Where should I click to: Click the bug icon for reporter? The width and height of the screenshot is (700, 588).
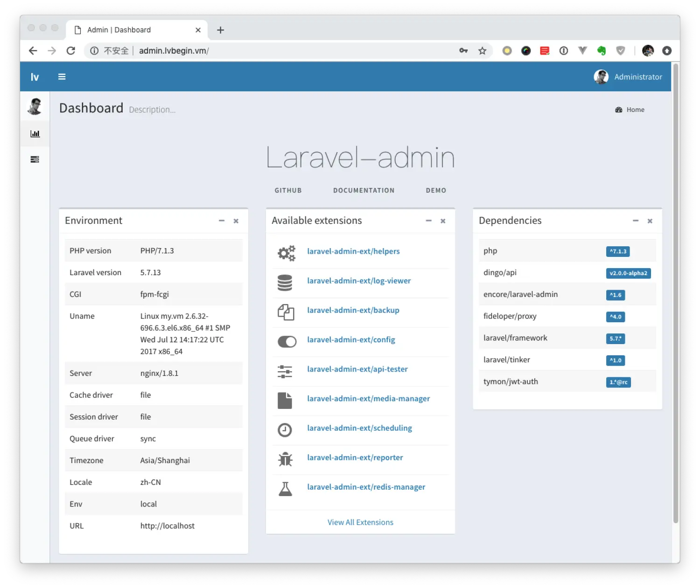285,459
